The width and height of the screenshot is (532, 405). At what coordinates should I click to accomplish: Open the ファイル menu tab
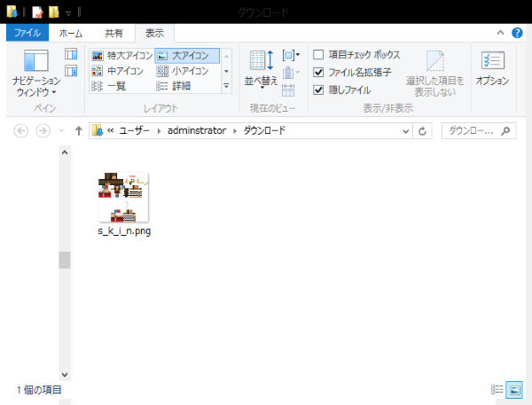27,33
